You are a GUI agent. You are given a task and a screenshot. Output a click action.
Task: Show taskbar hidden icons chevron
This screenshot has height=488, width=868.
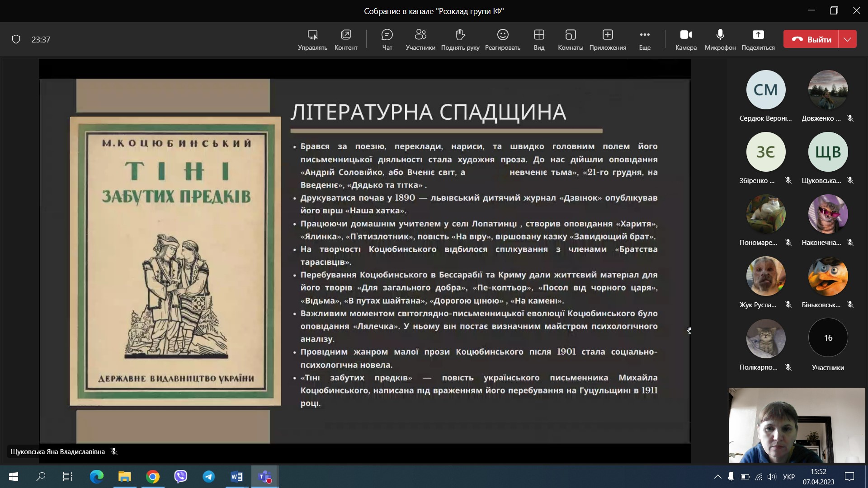[717, 477]
